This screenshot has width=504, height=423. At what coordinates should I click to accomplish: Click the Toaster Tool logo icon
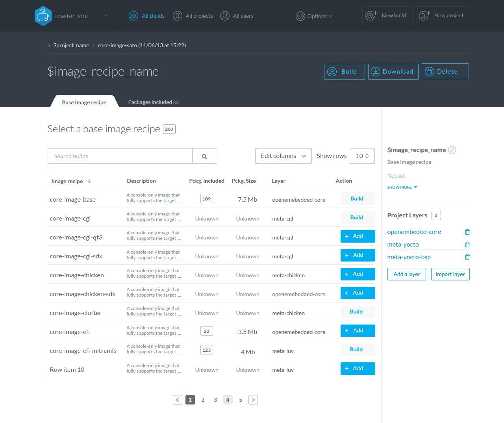(43, 16)
